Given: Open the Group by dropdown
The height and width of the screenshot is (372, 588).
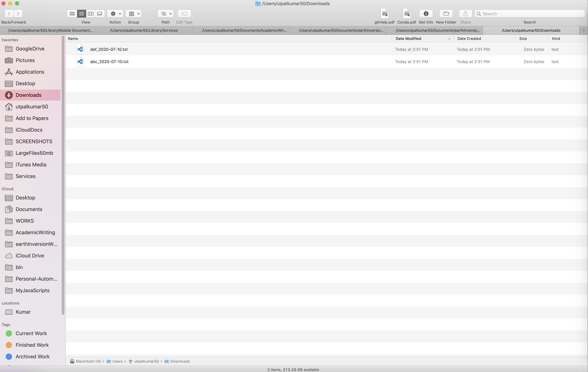Looking at the screenshot, I should pos(134,14).
